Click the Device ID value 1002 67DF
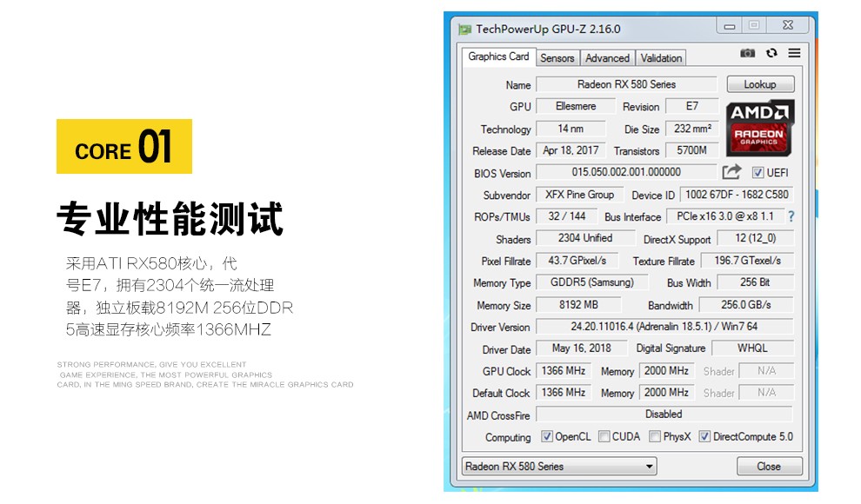 pyautogui.click(x=737, y=195)
